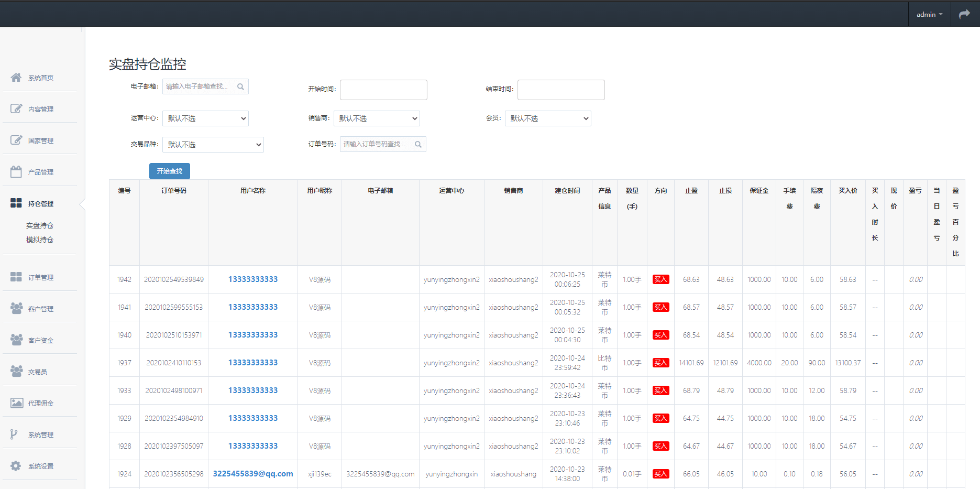The image size is (980, 489).
Task: Click the grid icon for 订单管理
Action: [x=16, y=277]
